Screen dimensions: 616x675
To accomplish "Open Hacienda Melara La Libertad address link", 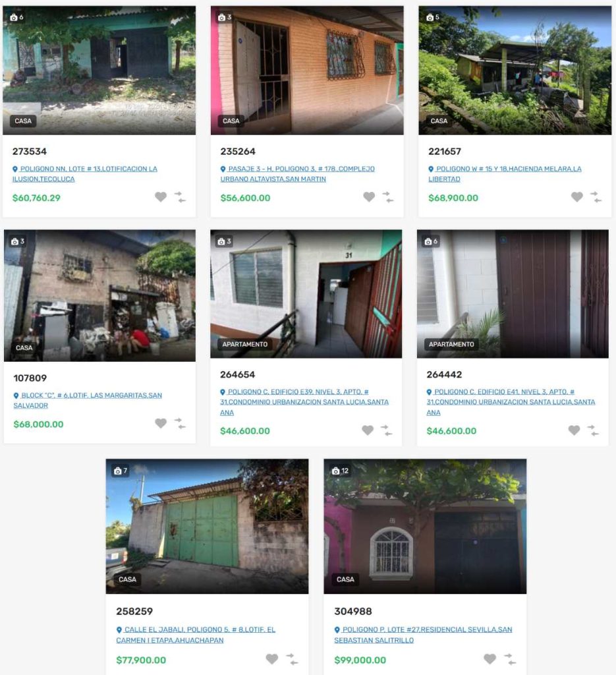I will [505, 174].
